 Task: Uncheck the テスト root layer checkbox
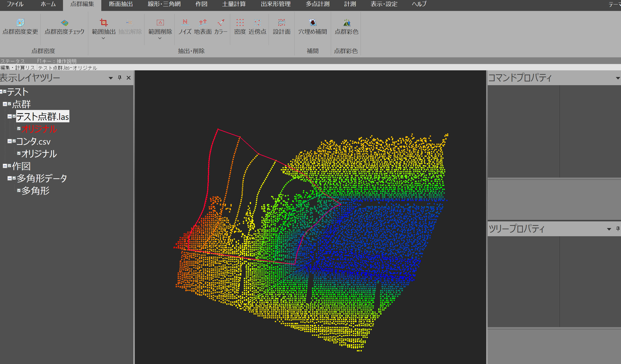(x=5, y=92)
